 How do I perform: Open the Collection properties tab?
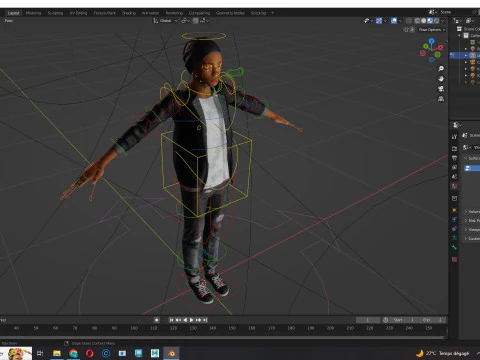click(454, 198)
